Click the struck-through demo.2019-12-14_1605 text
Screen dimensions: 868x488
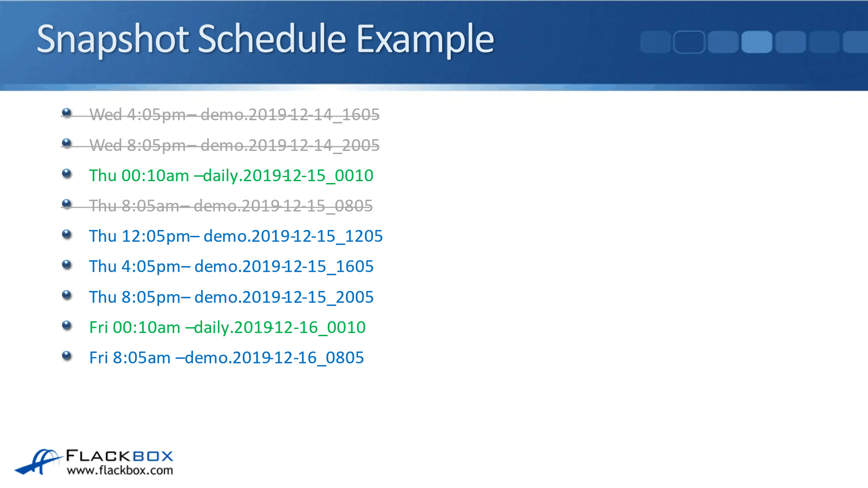(290, 115)
